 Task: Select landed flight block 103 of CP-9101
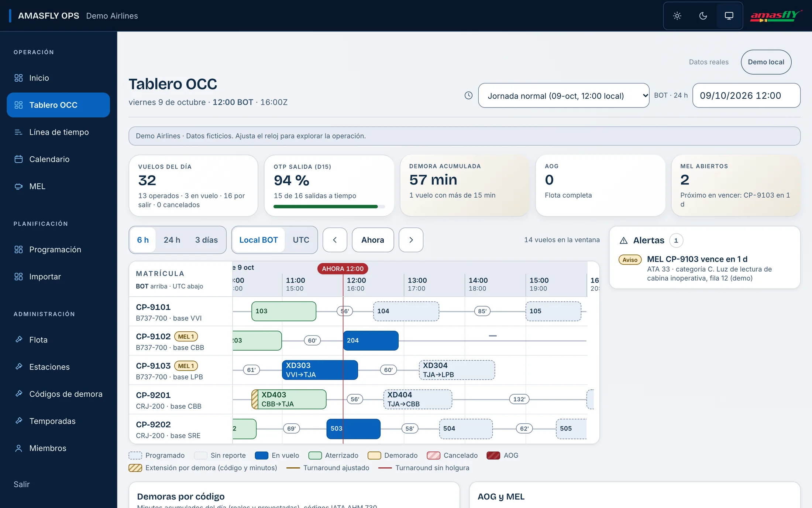(284, 311)
